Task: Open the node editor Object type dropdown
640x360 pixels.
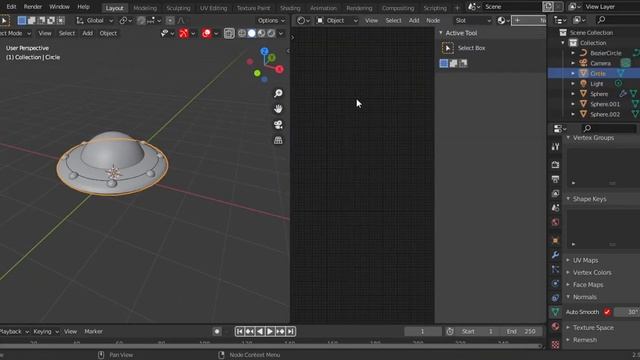Action: point(338,20)
